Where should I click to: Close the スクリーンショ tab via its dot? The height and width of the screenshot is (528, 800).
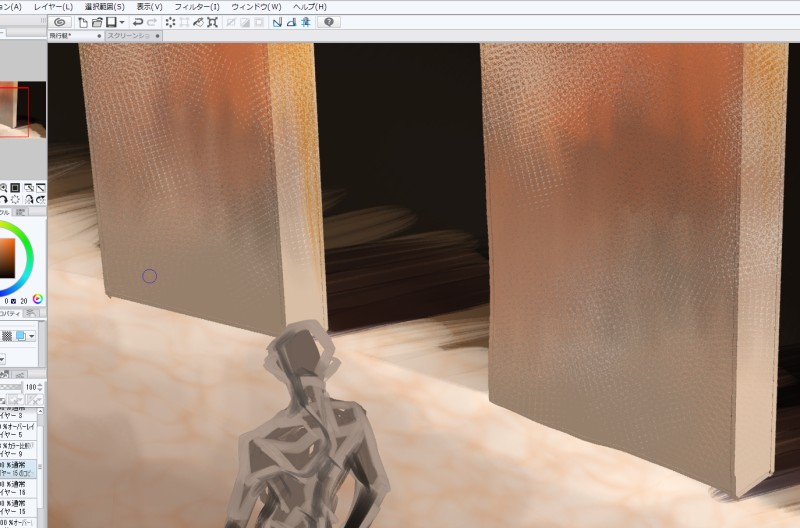pyautogui.click(x=157, y=36)
